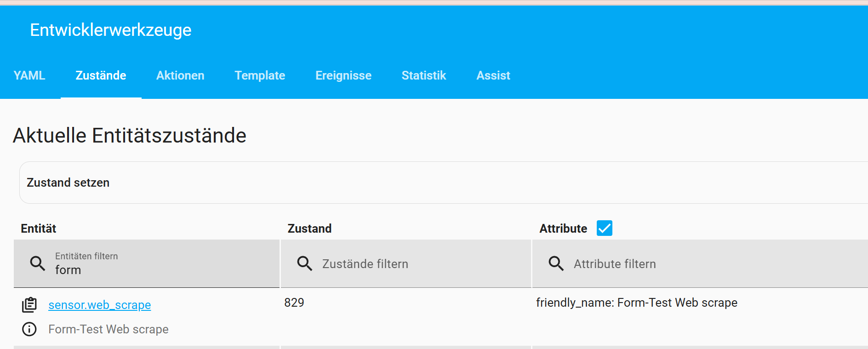Viewport: 868px width, 349px height.
Task: Expand the Zustand setzen panel
Action: pyautogui.click(x=68, y=183)
